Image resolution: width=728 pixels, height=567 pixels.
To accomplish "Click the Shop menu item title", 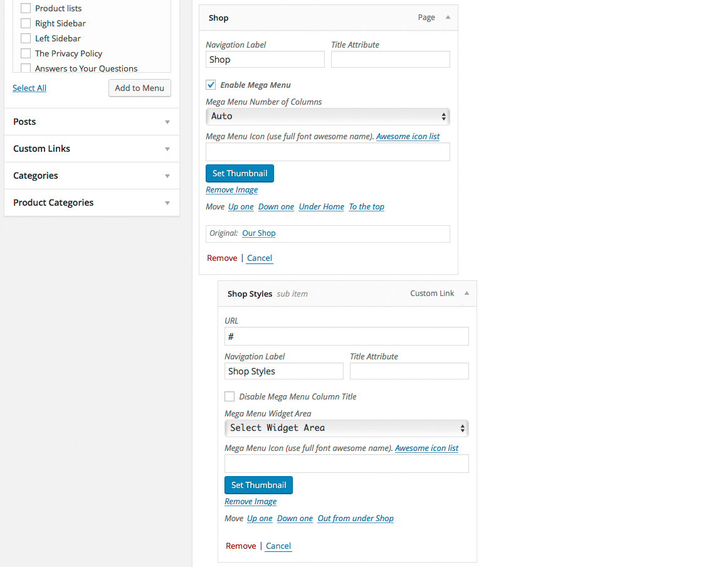I will coord(218,18).
